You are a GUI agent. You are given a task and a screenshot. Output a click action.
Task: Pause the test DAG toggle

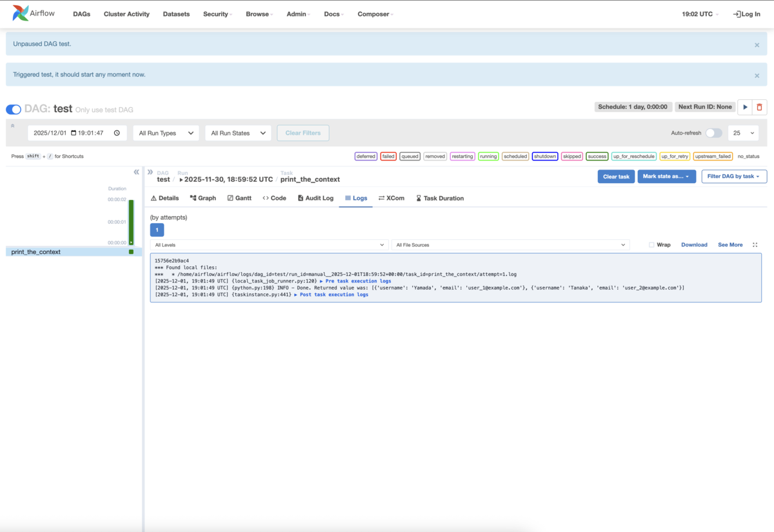[14, 110]
